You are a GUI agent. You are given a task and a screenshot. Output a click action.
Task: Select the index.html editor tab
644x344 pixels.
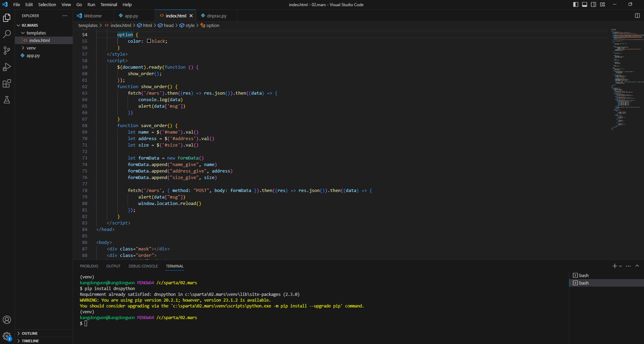175,16
